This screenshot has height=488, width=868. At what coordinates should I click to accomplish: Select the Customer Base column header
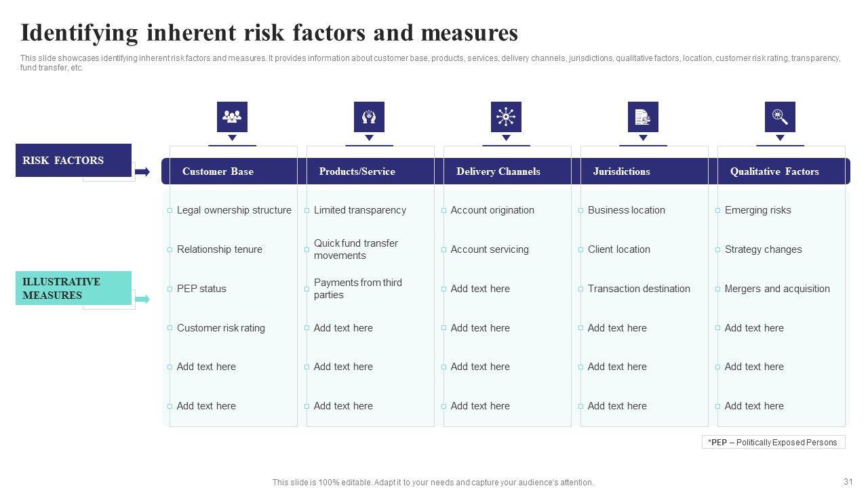click(218, 171)
